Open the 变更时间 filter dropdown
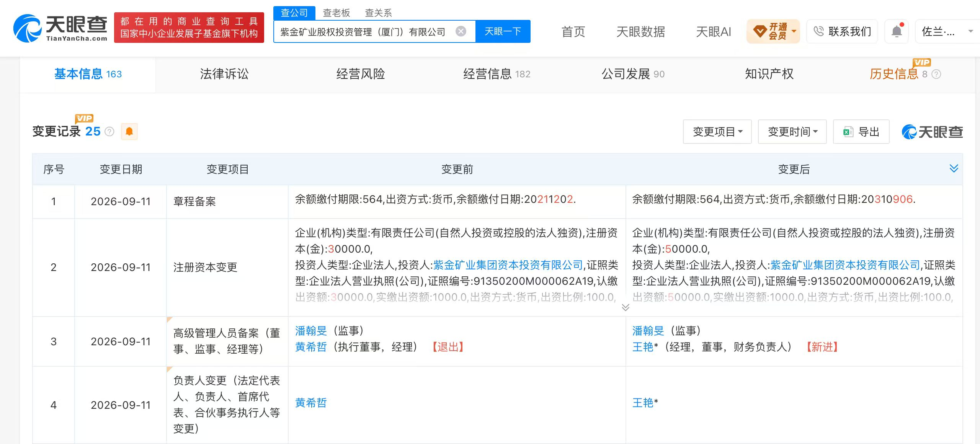The image size is (980, 444). (x=792, y=132)
